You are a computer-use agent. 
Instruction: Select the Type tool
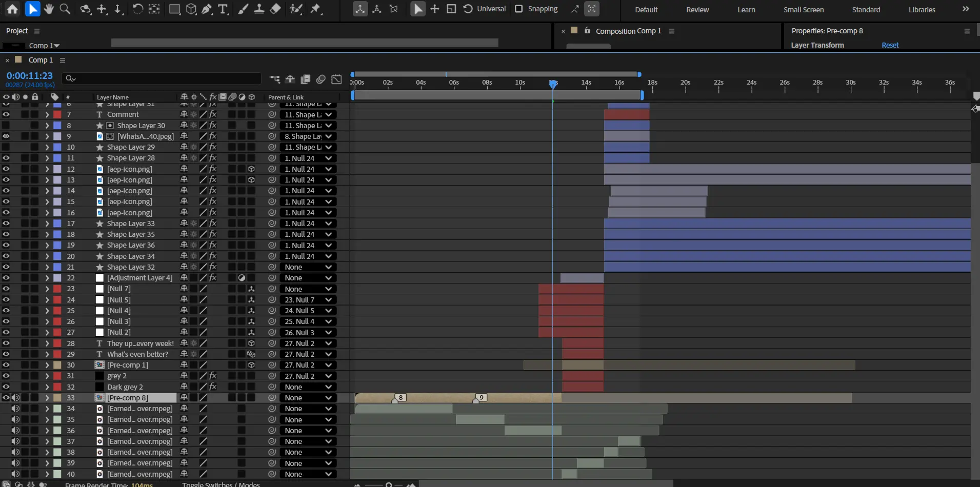click(223, 9)
